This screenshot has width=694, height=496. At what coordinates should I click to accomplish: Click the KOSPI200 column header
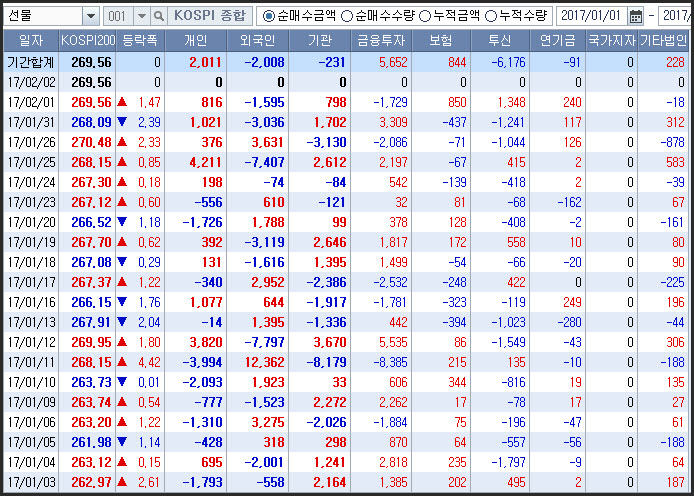[88, 41]
